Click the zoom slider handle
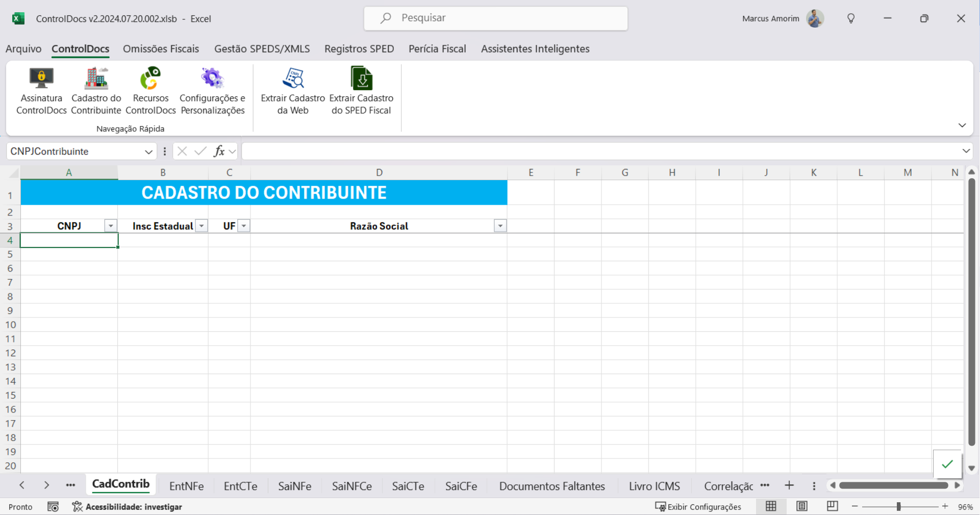Image resolution: width=980 pixels, height=515 pixels. click(x=898, y=506)
